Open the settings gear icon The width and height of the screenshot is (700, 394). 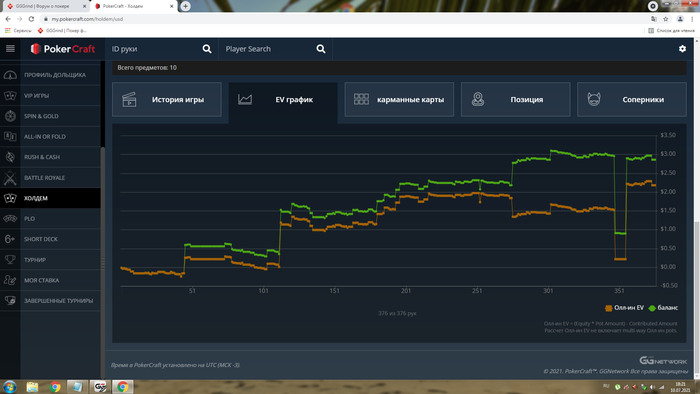pos(682,49)
